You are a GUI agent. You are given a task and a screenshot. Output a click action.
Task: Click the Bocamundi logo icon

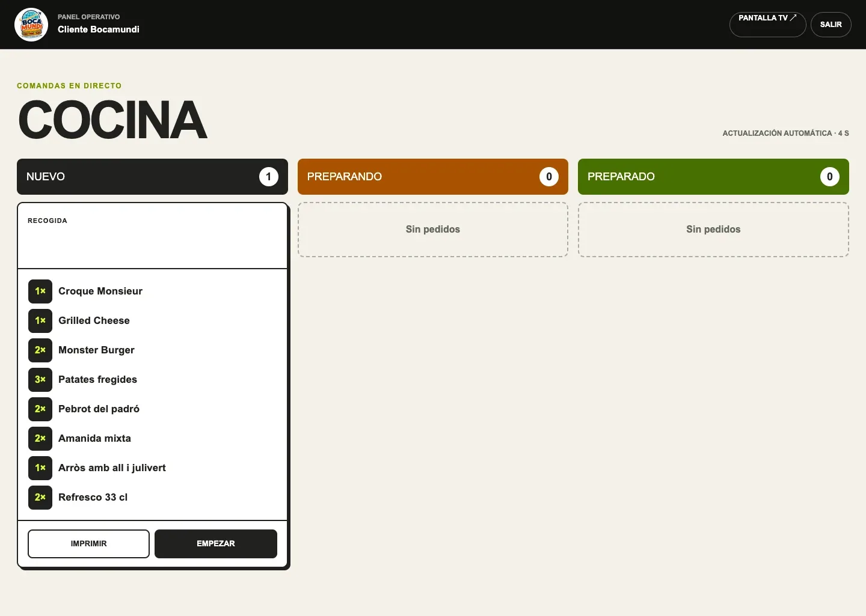(x=31, y=25)
